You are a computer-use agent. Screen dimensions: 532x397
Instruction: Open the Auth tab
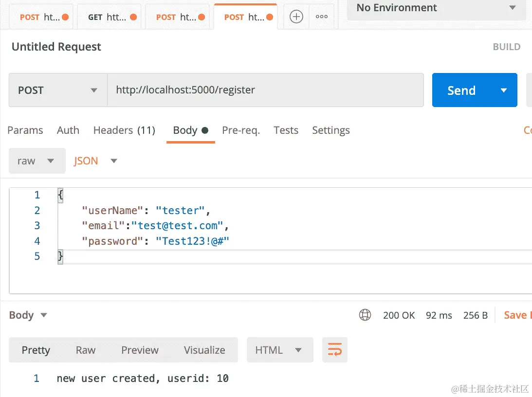(x=68, y=130)
